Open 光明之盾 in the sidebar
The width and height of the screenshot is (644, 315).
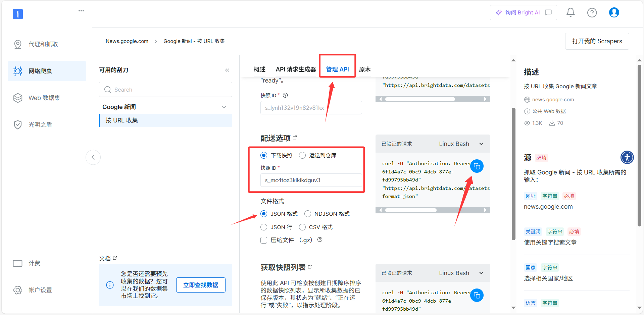coord(47,125)
